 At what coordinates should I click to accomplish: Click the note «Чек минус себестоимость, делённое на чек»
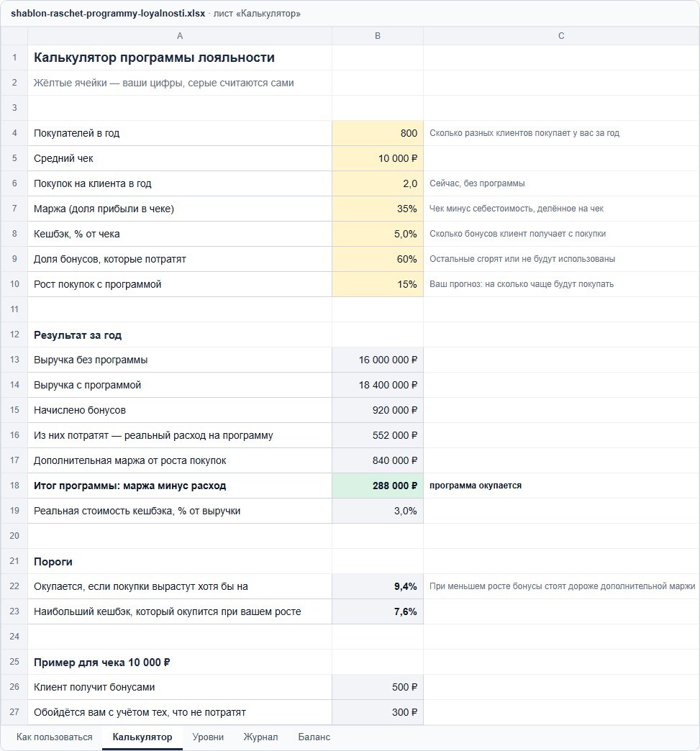(x=517, y=209)
